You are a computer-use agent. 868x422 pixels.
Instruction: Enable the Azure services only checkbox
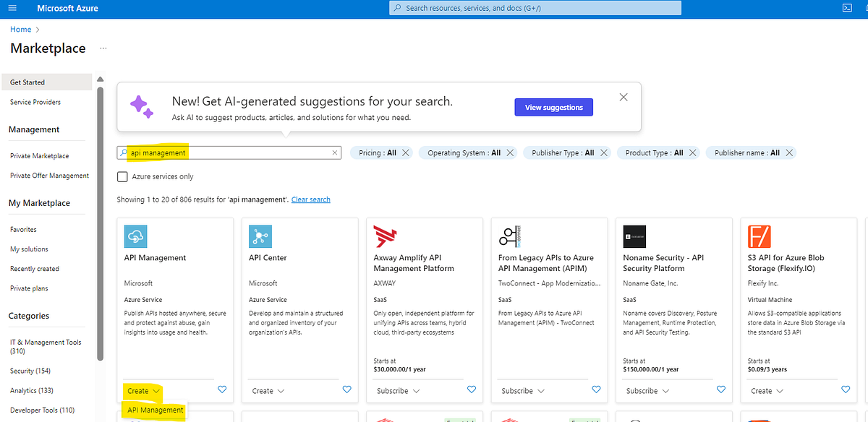tap(122, 176)
